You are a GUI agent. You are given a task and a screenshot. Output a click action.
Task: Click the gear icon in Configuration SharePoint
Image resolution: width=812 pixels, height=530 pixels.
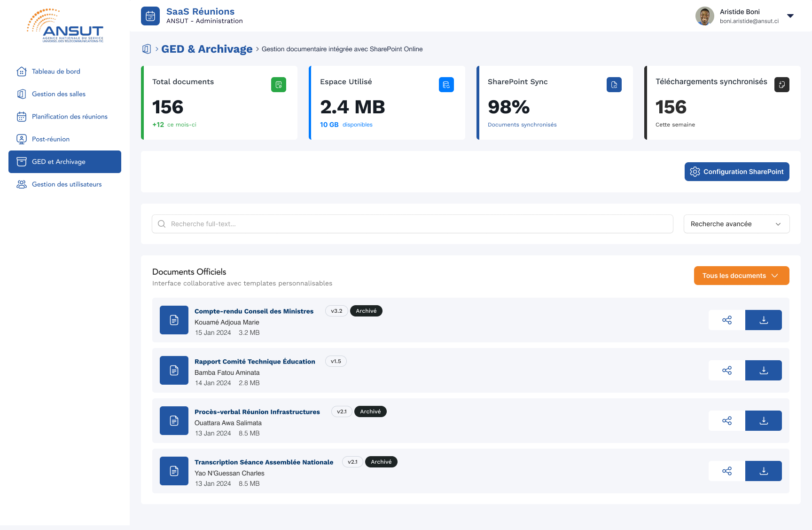pyautogui.click(x=695, y=172)
